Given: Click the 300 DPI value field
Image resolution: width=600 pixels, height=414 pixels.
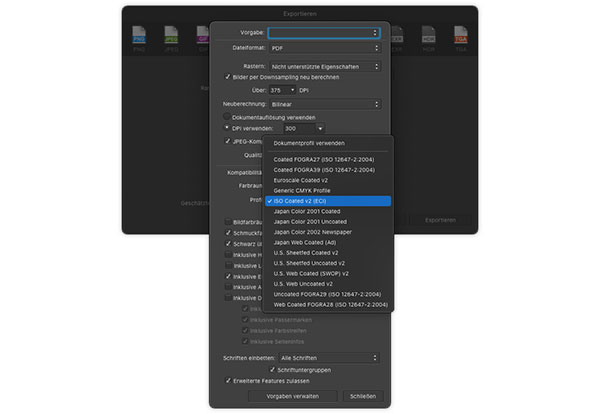Looking at the screenshot, I should coord(300,129).
